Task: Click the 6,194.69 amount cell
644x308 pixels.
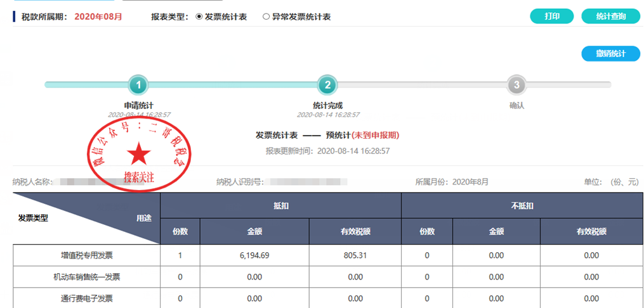Action: pos(255,255)
